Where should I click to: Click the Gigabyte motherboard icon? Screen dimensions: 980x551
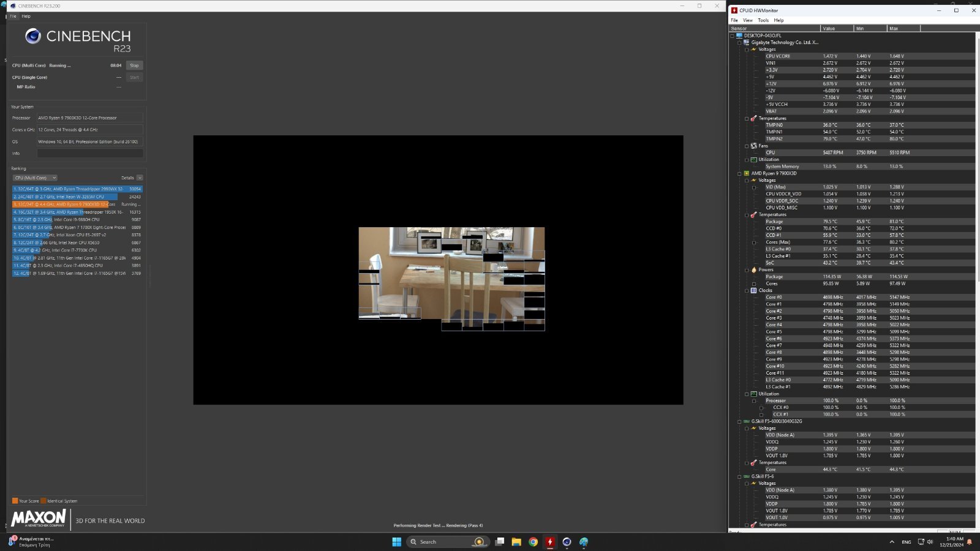point(747,42)
